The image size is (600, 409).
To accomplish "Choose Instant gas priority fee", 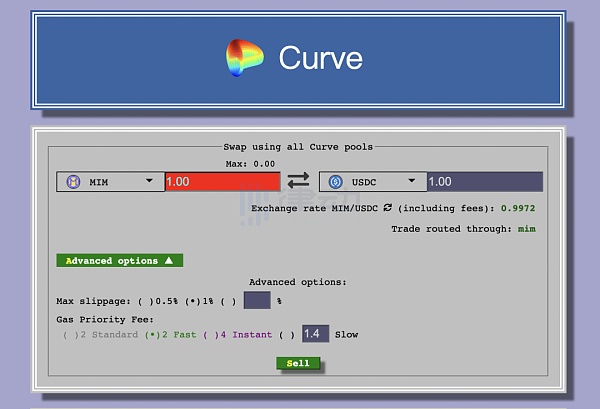I will click(210, 335).
